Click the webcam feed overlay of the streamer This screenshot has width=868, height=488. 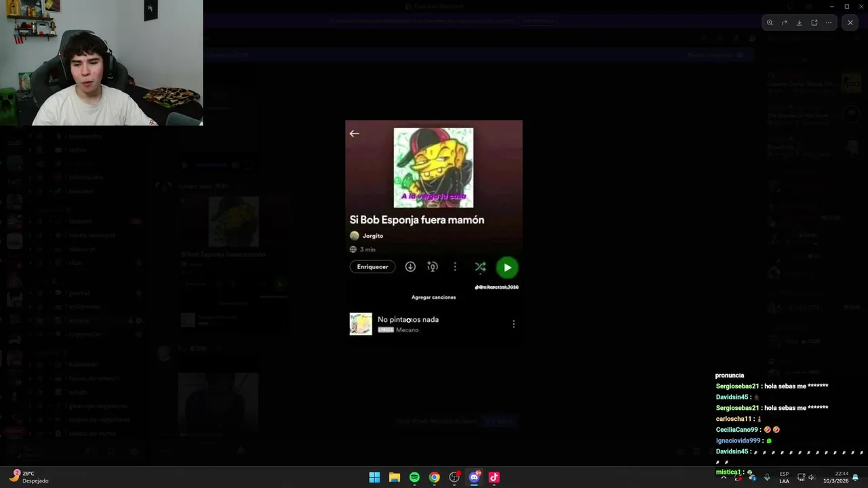[x=101, y=62]
